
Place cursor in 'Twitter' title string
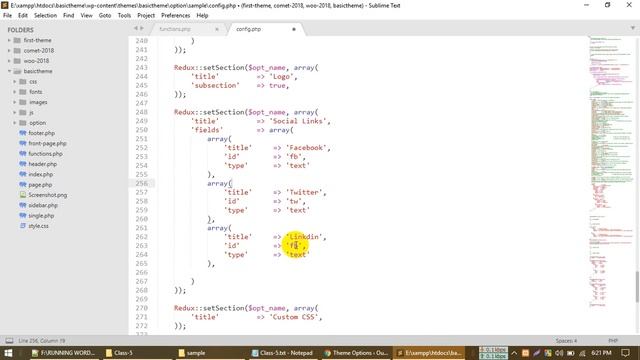[x=304, y=192]
